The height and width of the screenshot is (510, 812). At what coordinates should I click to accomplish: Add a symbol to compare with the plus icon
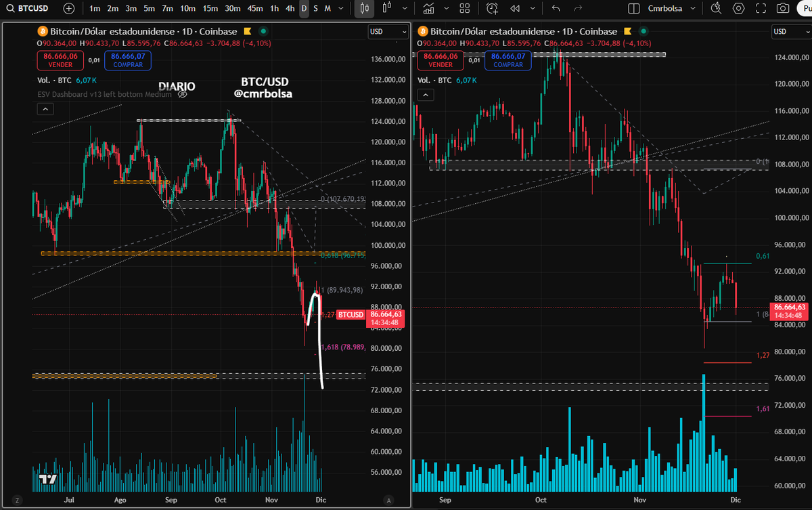pyautogui.click(x=69, y=8)
